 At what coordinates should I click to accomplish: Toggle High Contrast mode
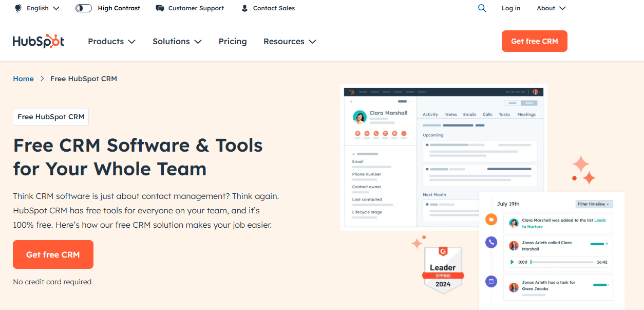coord(83,8)
